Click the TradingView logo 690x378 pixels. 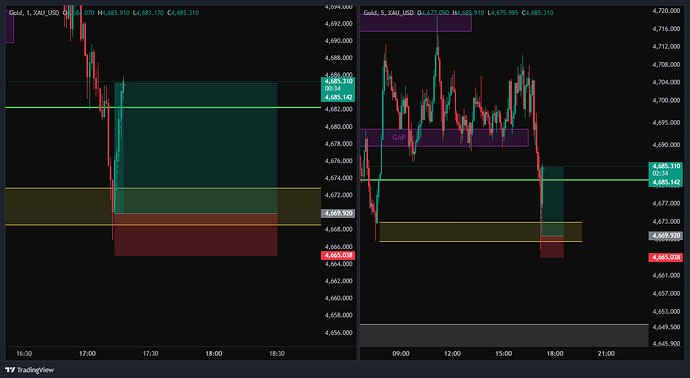[x=29, y=370]
